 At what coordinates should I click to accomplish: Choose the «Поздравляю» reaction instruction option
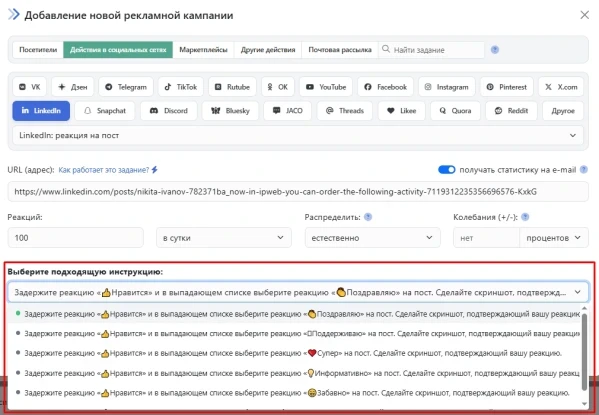(294, 314)
